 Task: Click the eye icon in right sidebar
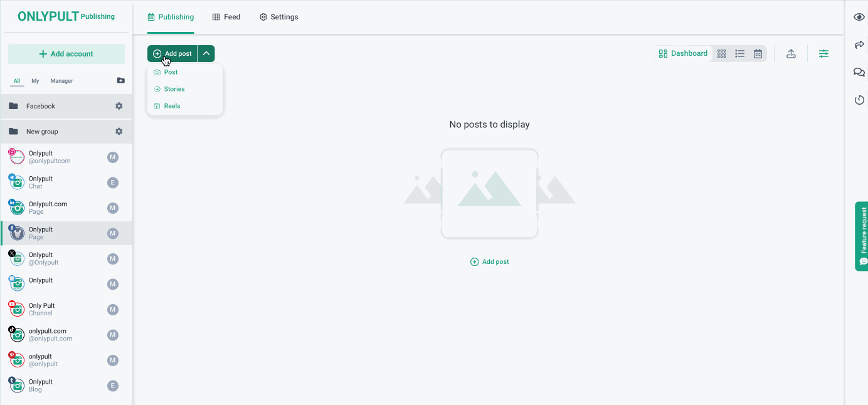click(859, 17)
